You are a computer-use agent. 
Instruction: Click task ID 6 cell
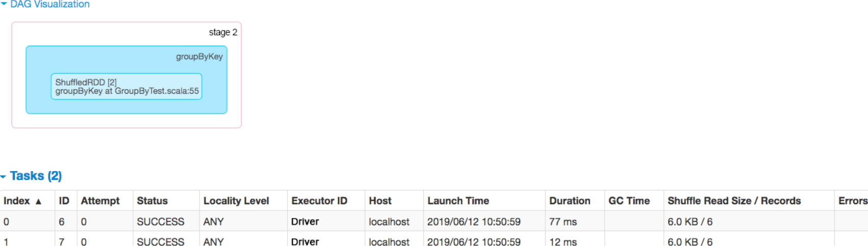click(x=62, y=222)
